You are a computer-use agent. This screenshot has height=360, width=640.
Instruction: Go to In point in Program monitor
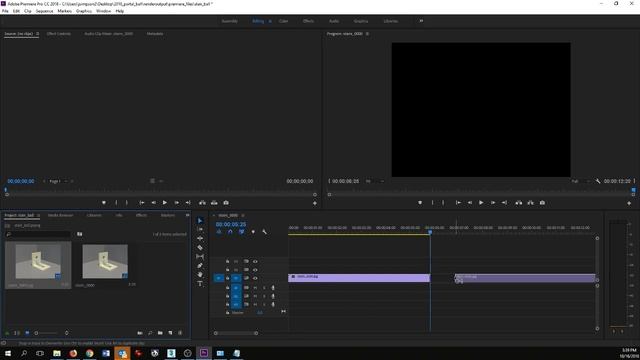click(x=458, y=203)
